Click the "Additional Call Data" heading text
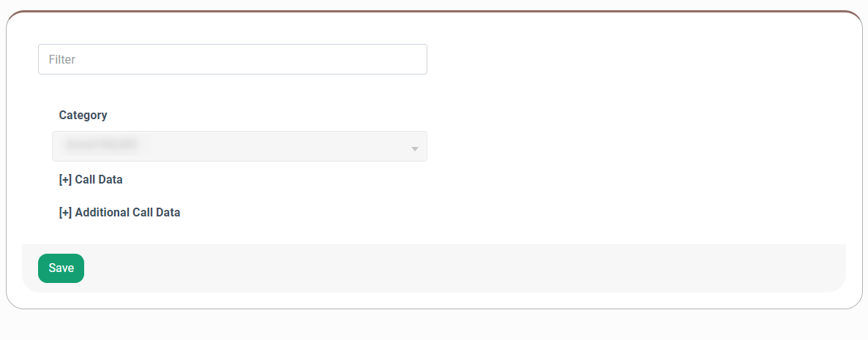This screenshot has width=868, height=340. [128, 212]
